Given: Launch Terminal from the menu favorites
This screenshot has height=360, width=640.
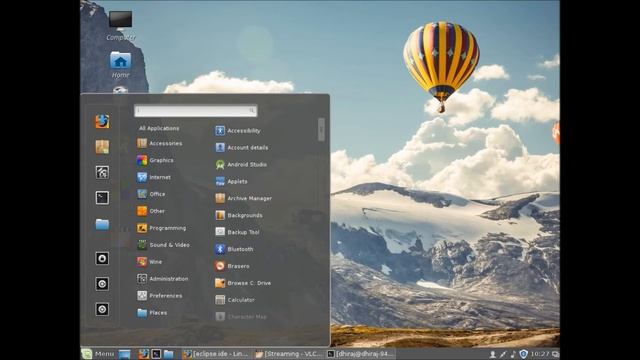Looking at the screenshot, I should tap(102, 198).
